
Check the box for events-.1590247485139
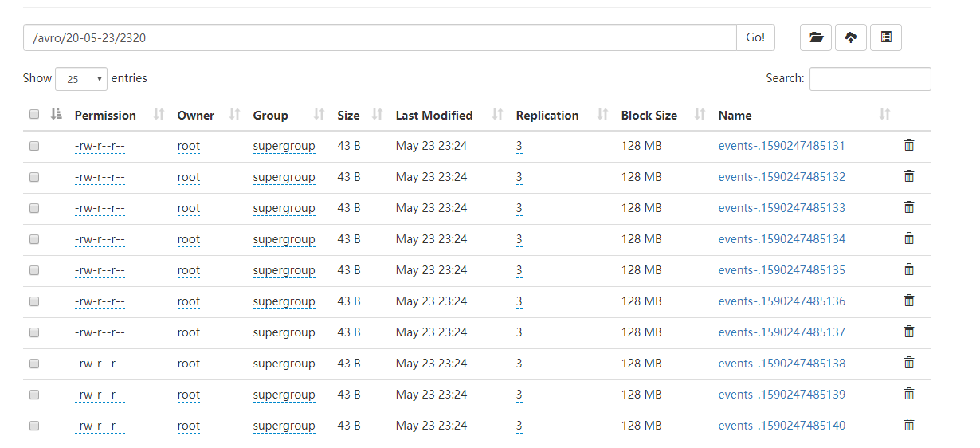click(34, 395)
